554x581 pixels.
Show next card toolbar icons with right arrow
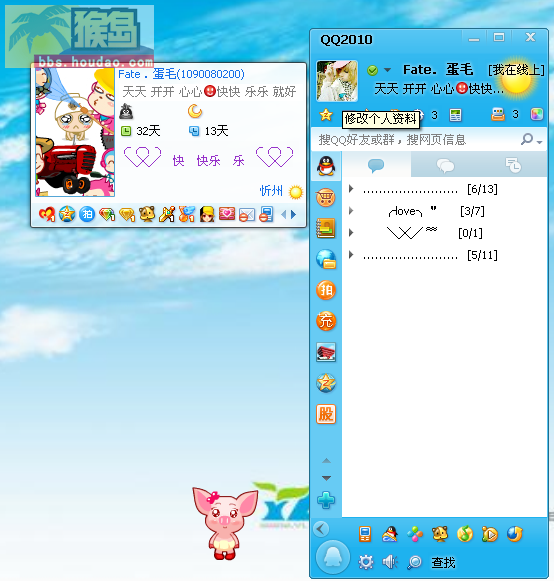tap(293, 214)
